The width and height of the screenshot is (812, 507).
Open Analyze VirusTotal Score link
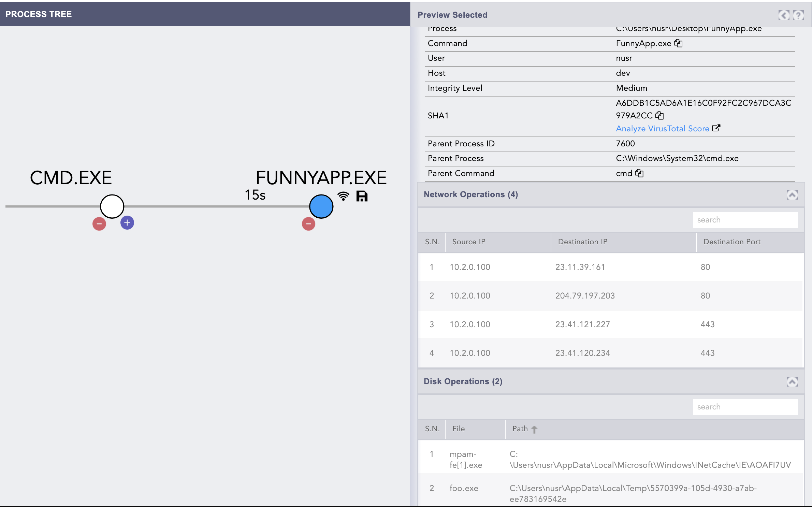tap(662, 129)
